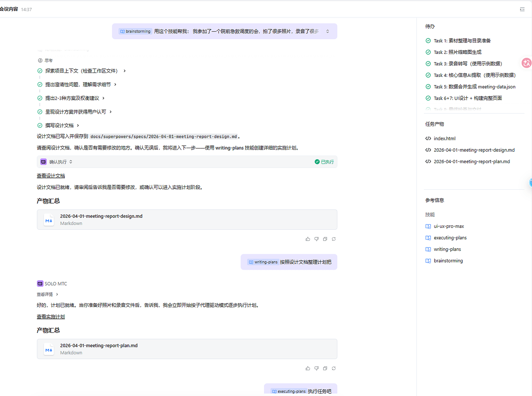Open the executing-plans skill in 参考信息
The image size is (532, 396).
[450, 238]
